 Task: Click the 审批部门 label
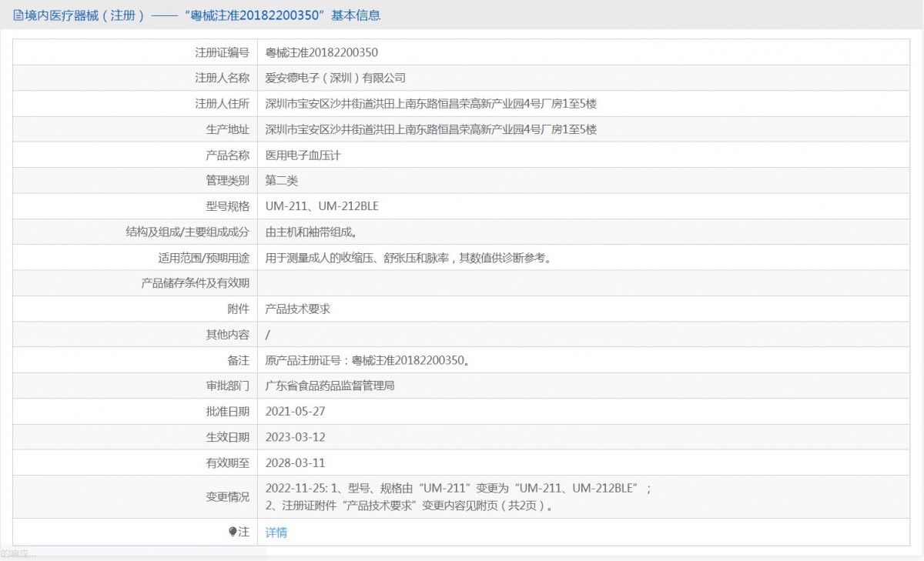228,386
